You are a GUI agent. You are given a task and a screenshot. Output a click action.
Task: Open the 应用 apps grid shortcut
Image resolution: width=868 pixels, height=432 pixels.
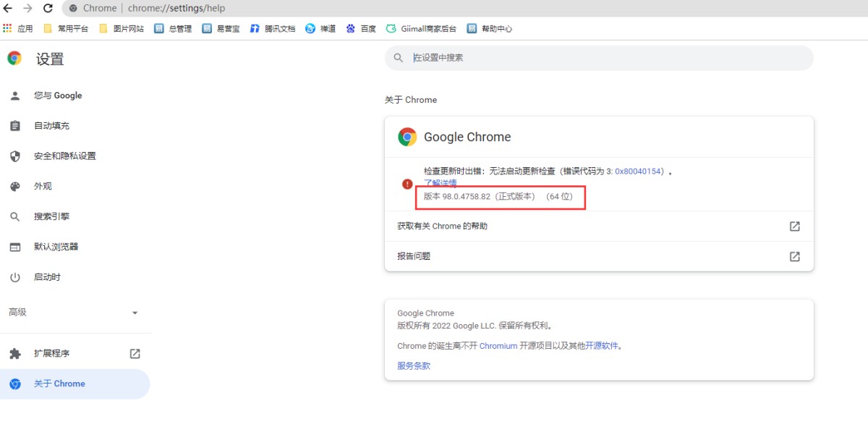[18, 28]
